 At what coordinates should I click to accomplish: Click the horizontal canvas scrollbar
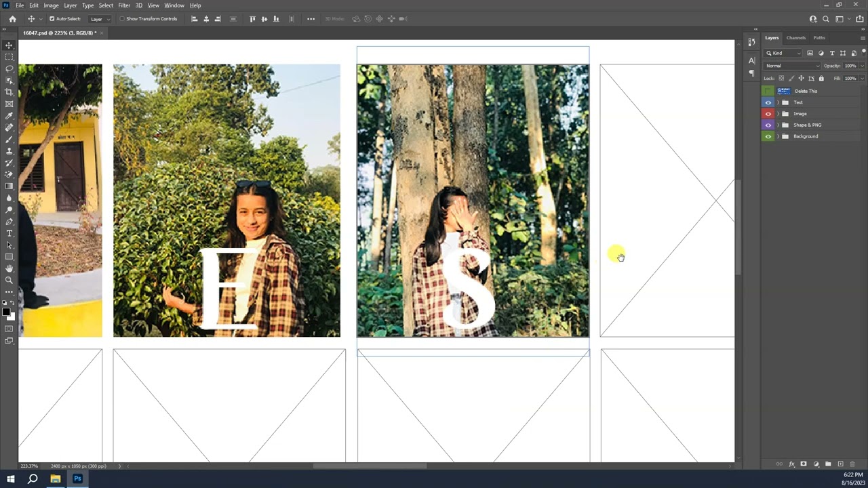coord(370,466)
